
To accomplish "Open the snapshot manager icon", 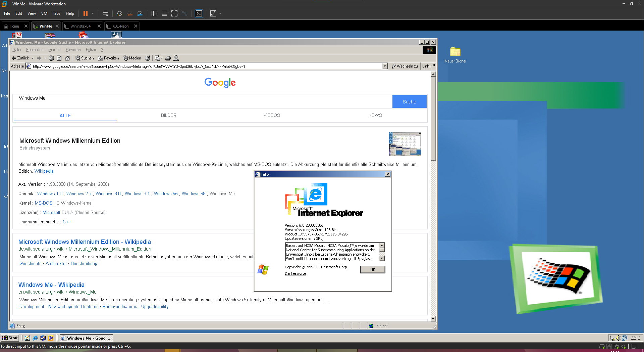I will tap(140, 13).
